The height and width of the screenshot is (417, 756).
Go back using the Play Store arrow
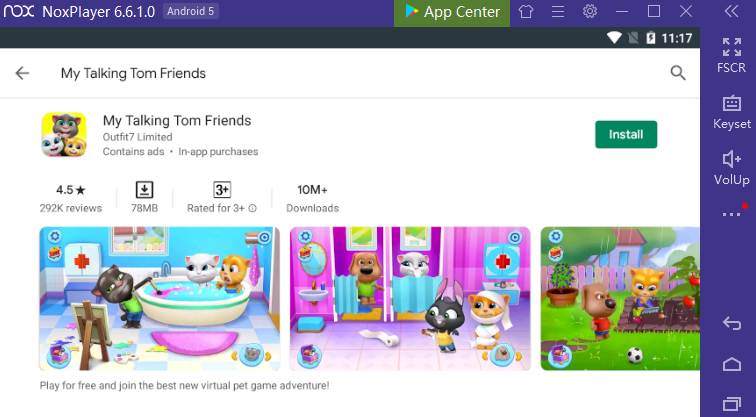coord(22,73)
